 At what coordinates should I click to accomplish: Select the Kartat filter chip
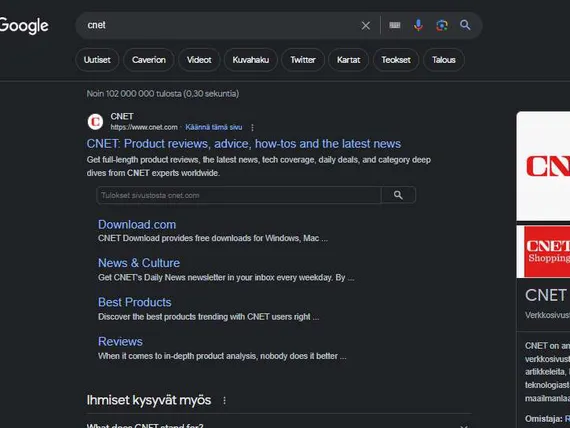point(348,60)
